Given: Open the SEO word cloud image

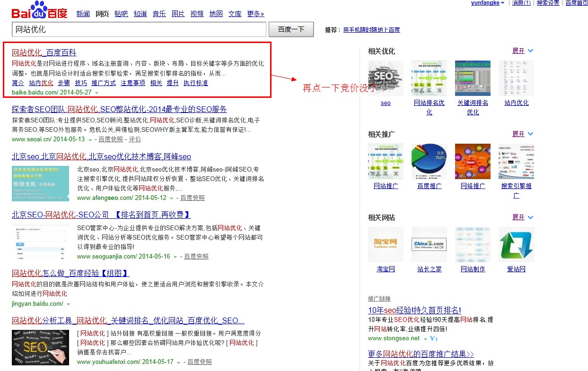Looking at the screenshot, I should (386, 78).
